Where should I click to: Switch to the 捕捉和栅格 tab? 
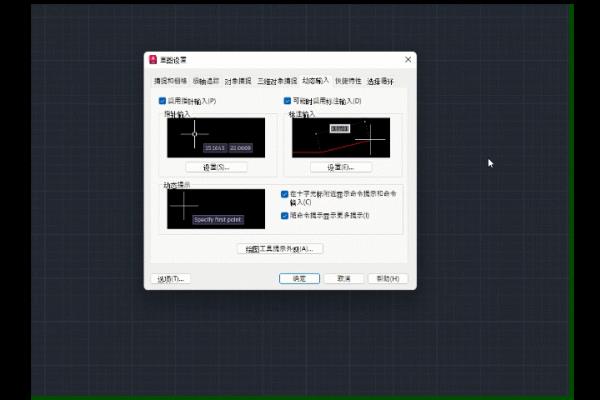[x=170, y=81]
